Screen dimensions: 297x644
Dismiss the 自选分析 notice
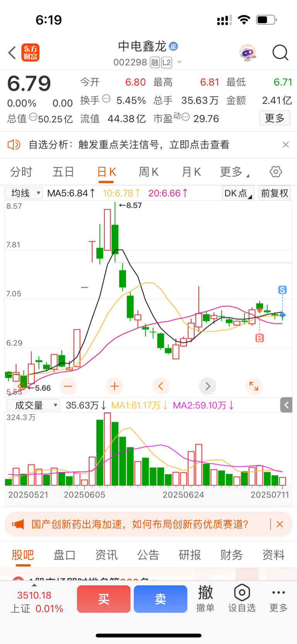click(286, 145)
